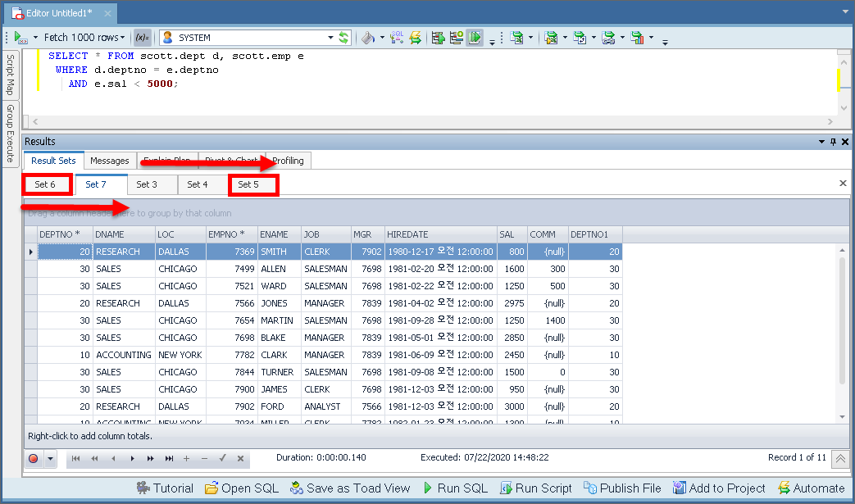Click the second export toolbar icon

pyautogui.click(x=551, y=38)
